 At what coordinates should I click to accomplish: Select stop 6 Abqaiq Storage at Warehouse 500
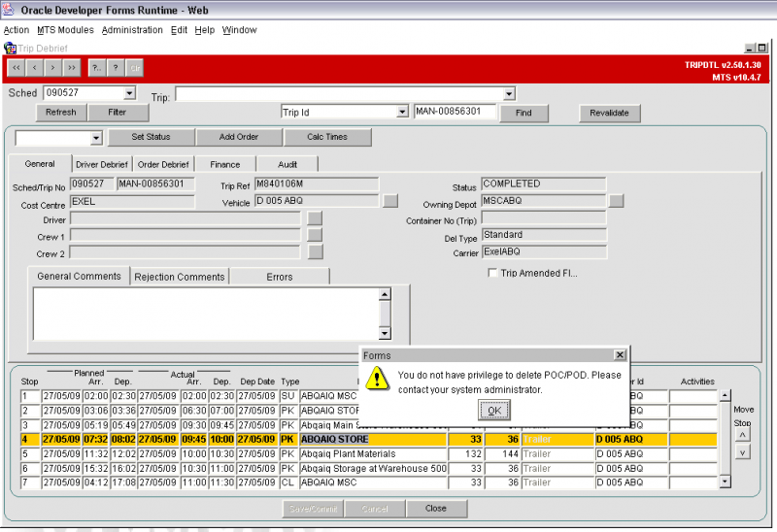369,468
